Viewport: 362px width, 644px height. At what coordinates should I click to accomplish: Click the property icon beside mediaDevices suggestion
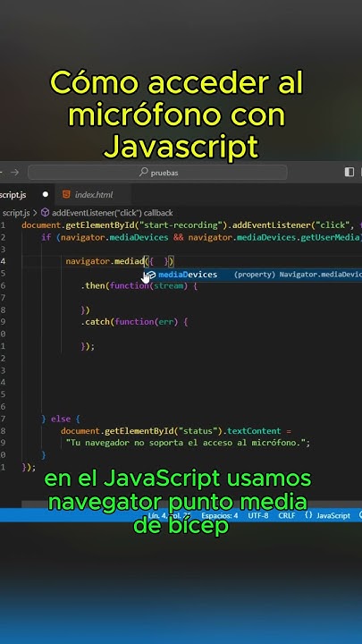(x=151, y=275)
